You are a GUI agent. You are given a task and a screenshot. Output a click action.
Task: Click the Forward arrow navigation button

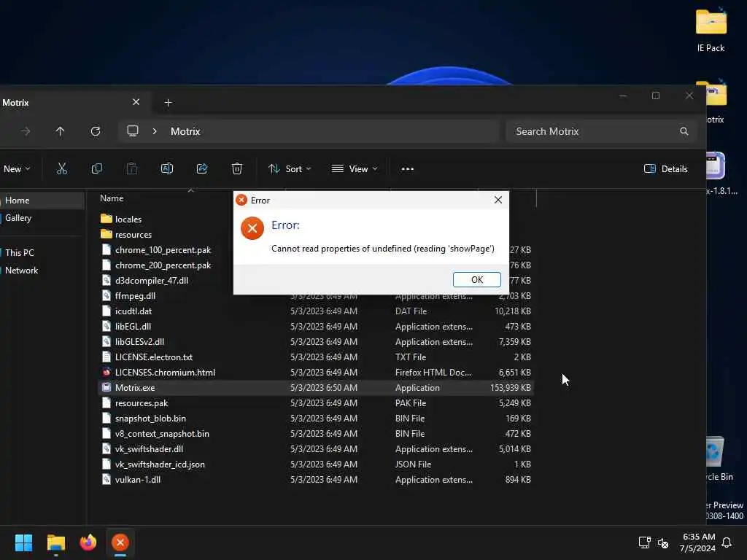[26, 131]
